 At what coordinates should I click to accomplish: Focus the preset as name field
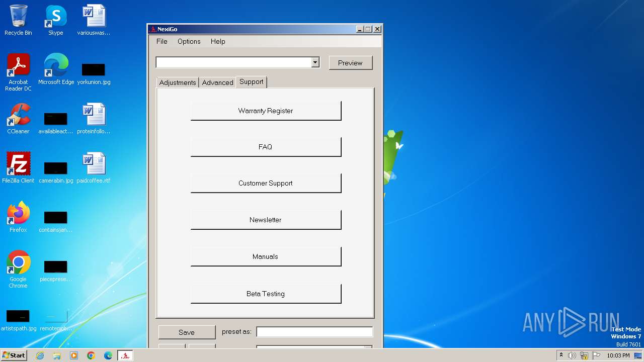click(x=314, y=332)
